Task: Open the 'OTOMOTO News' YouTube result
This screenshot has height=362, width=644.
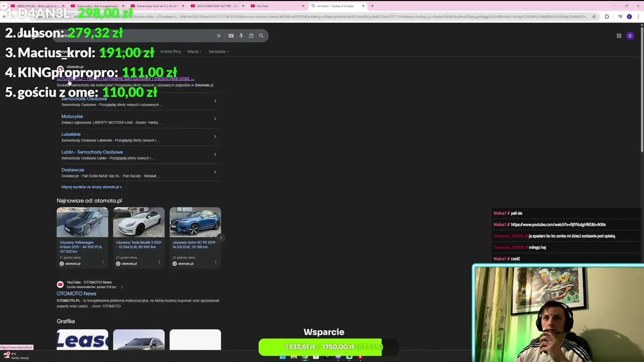Action: tap(76, 294)
